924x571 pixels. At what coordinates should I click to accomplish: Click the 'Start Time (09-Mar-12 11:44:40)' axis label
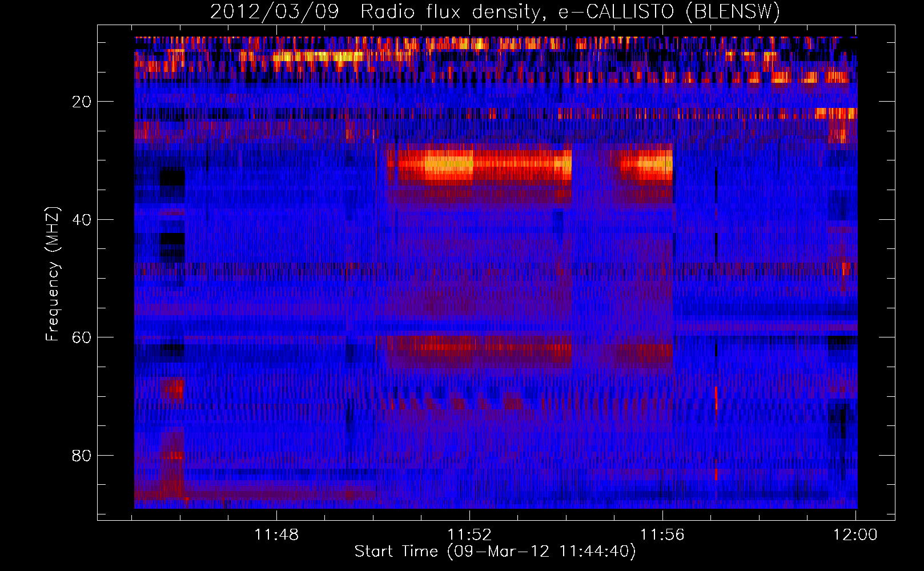coord(495,552)
